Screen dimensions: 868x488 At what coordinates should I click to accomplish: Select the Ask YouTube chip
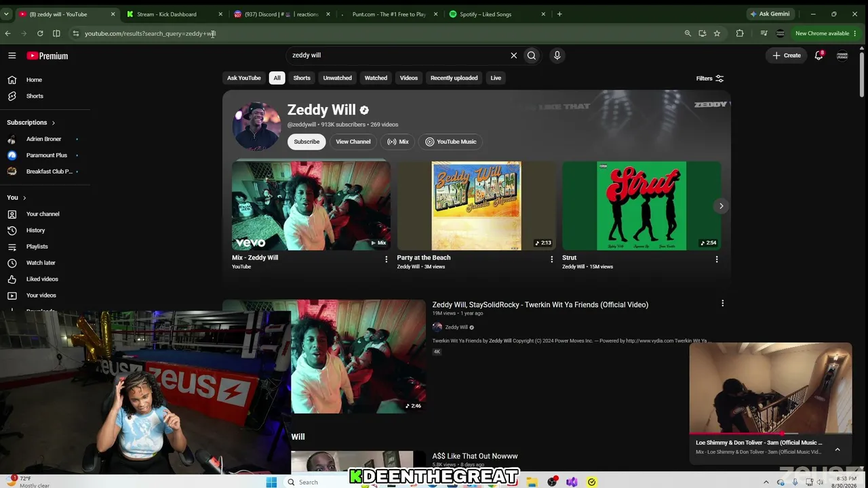click(243, 78)
